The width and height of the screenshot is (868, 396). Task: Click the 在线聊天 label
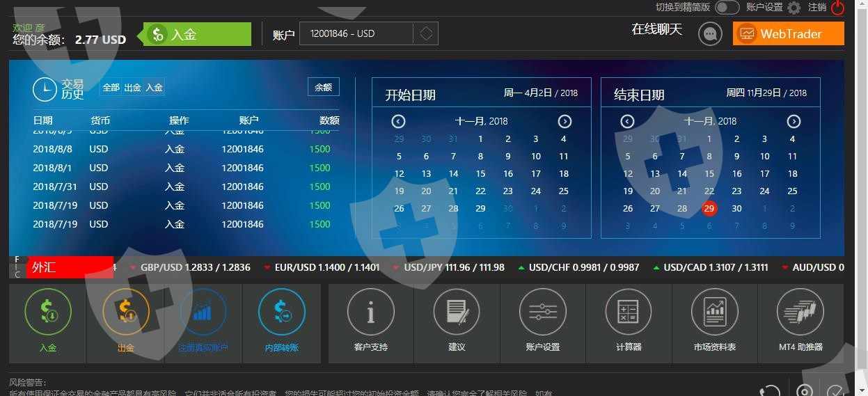tap(657, 29)
